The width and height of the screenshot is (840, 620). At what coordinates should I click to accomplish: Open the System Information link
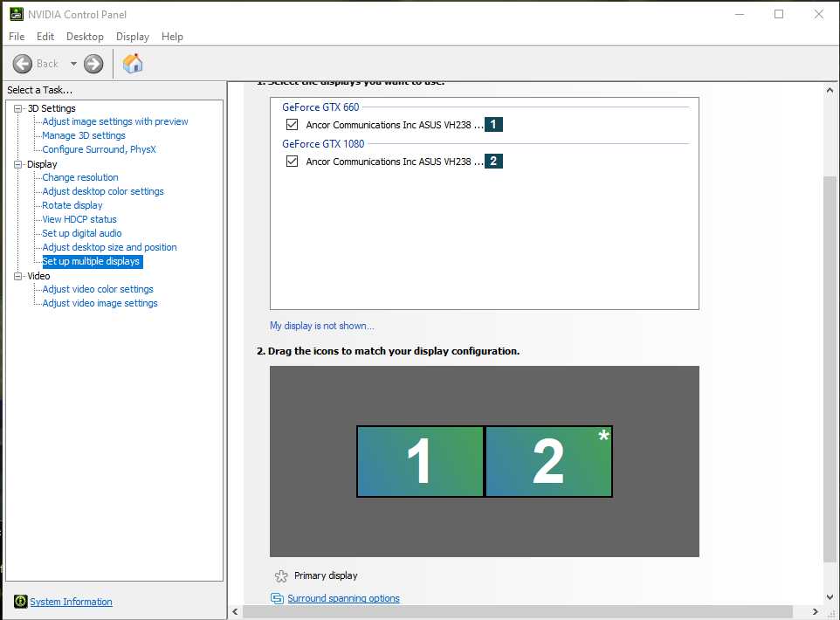[x=72, y=602]
